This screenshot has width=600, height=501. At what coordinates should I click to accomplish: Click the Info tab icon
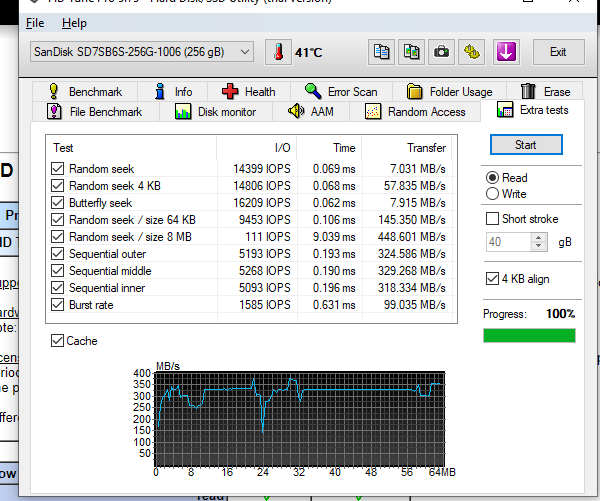(160, 91)
